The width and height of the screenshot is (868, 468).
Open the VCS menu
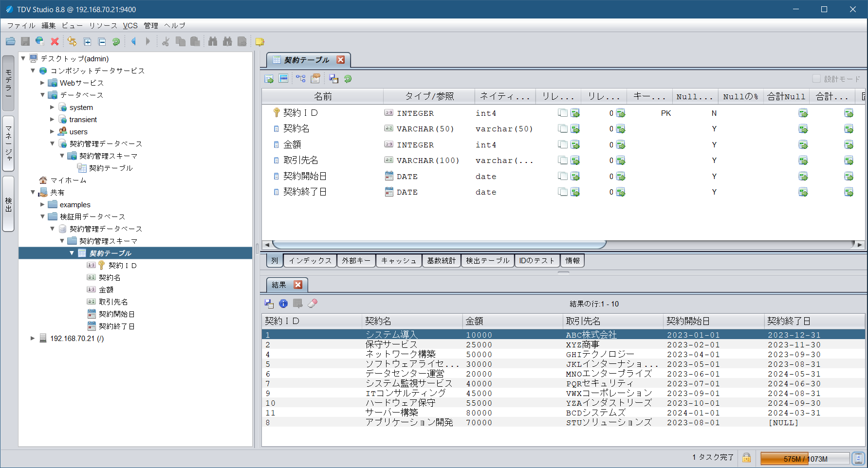130,25
